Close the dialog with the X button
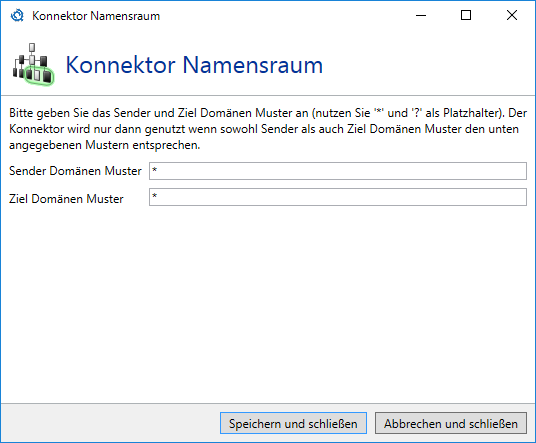 (x=512, y=15)
